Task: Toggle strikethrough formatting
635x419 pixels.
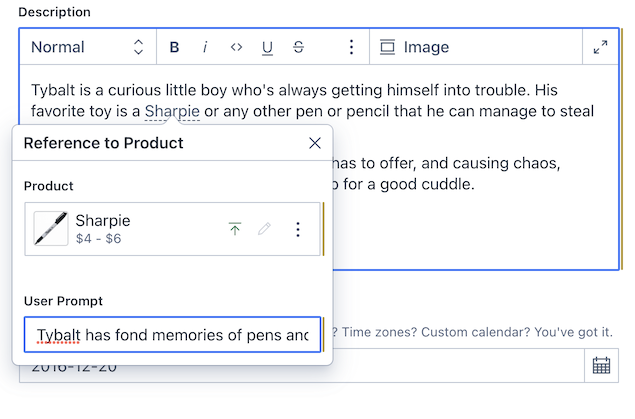Action: tap(298, 47)
